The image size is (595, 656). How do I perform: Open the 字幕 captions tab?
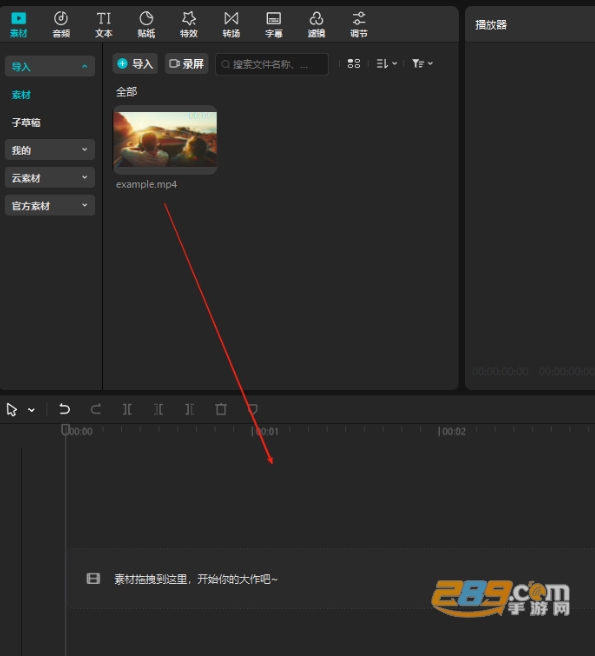[274, 25]
